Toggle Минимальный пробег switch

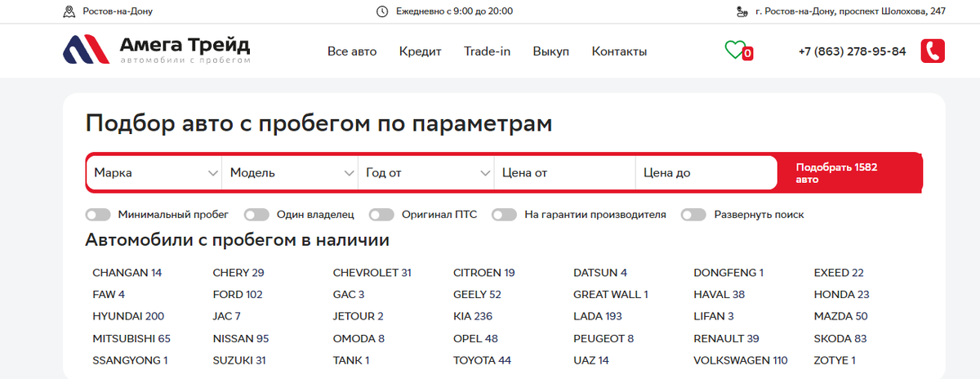click(97, 215)
